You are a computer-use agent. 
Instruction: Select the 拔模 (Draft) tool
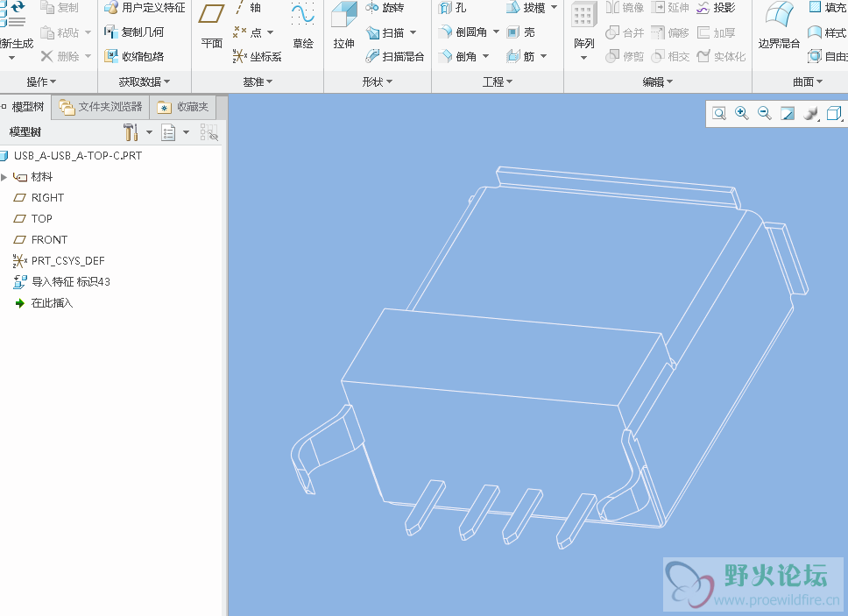[x=526, y=8]
